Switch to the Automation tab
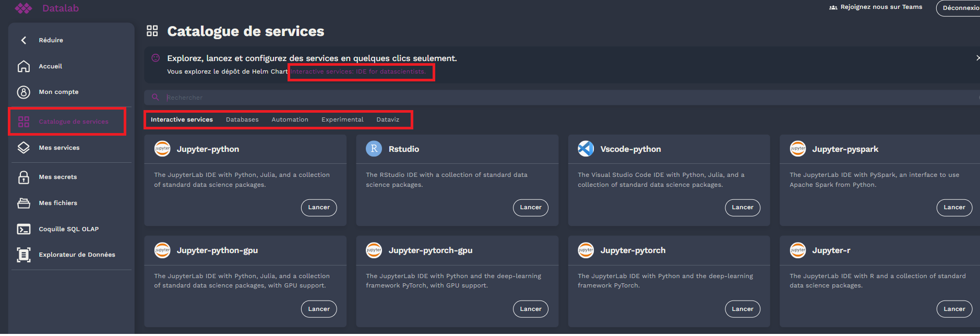Screen dimensions: 980x336 [x=290, y=119]
